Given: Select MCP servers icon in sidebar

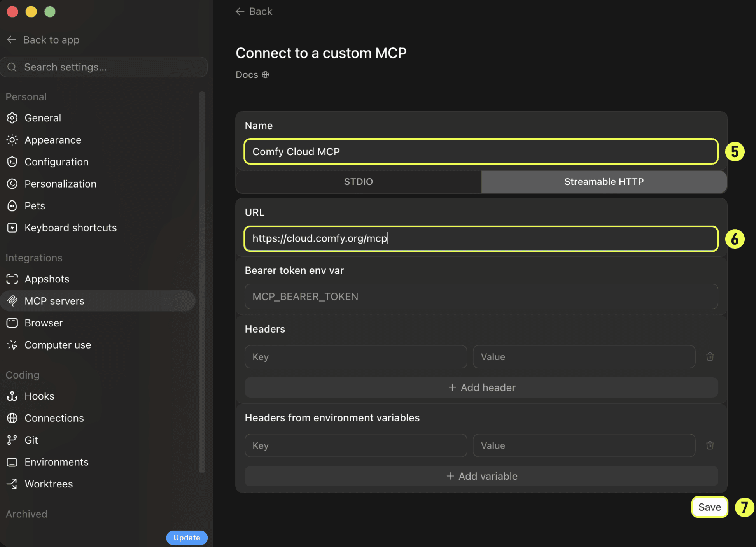Looking at the screenshot, I should pyautogui.click(x=12, y=301).
